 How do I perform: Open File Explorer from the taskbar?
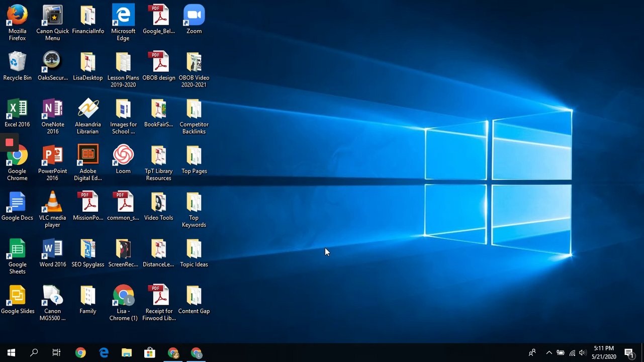(x=127, y=352)
